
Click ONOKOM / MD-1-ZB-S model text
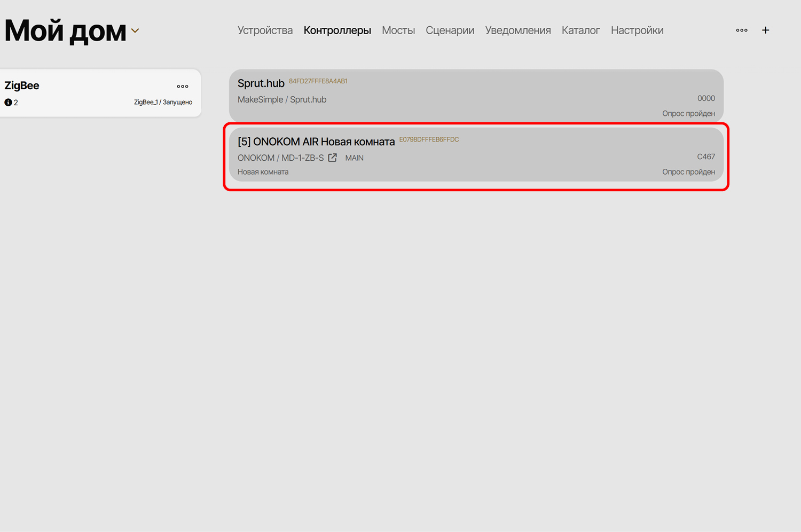pos(281,158)
